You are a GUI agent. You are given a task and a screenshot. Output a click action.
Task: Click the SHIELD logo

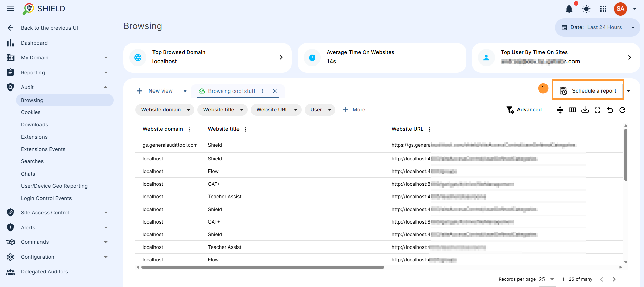click(x=44, y=9)
